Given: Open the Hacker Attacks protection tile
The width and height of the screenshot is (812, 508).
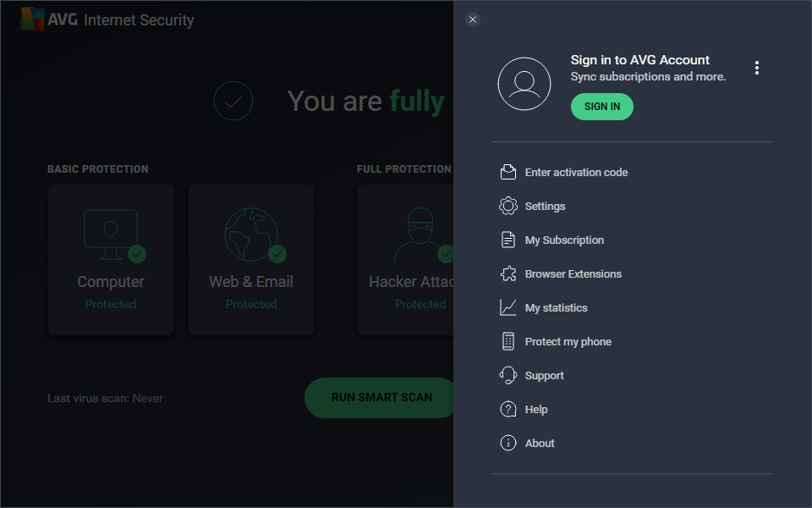Looking at the screenshot, I should pos(406,260).
